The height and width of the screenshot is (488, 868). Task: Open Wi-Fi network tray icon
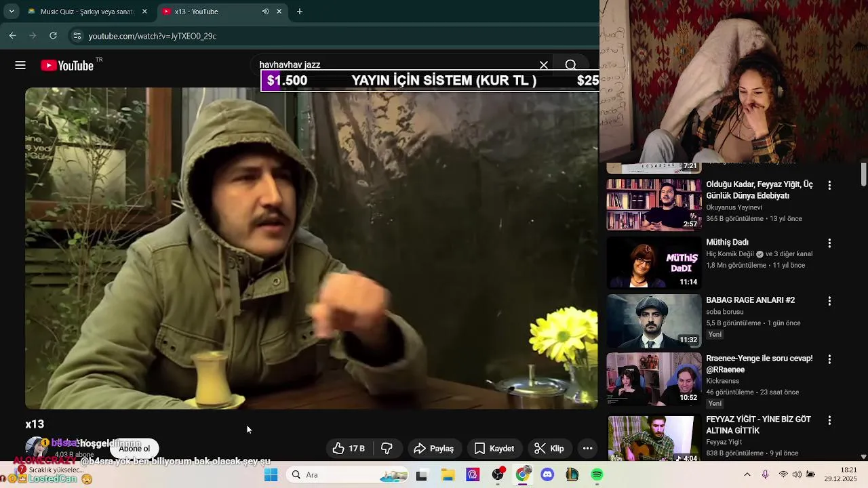783,475
